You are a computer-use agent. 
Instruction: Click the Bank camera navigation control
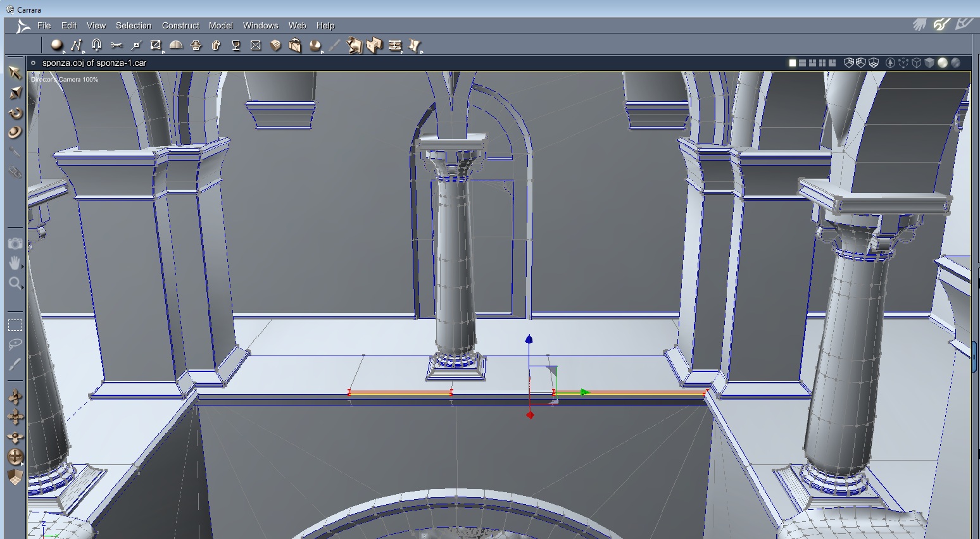click(15, 437)
